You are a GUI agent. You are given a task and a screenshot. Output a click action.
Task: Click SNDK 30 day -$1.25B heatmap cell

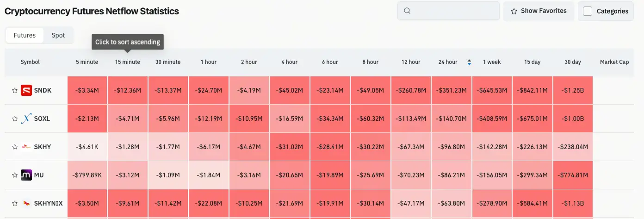573,91
